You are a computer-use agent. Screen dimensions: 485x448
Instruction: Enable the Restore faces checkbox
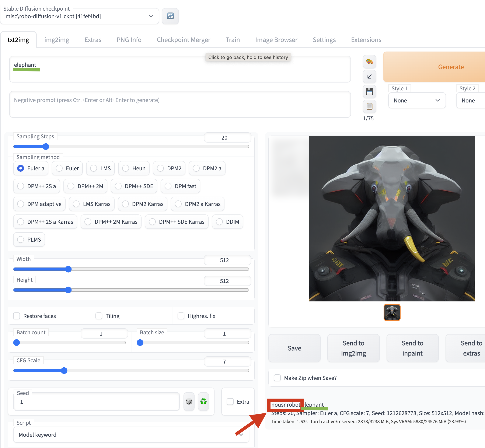coord(17,316)
